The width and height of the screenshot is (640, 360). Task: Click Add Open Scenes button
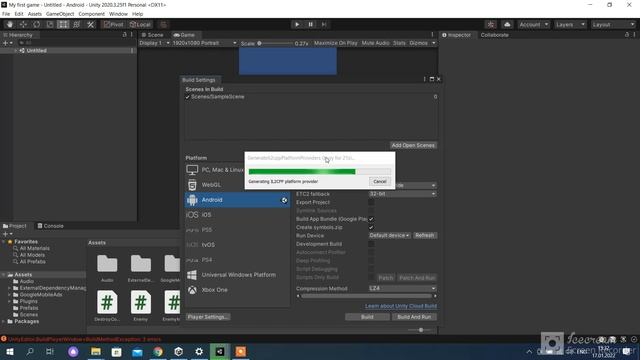(x=413, y=145)
